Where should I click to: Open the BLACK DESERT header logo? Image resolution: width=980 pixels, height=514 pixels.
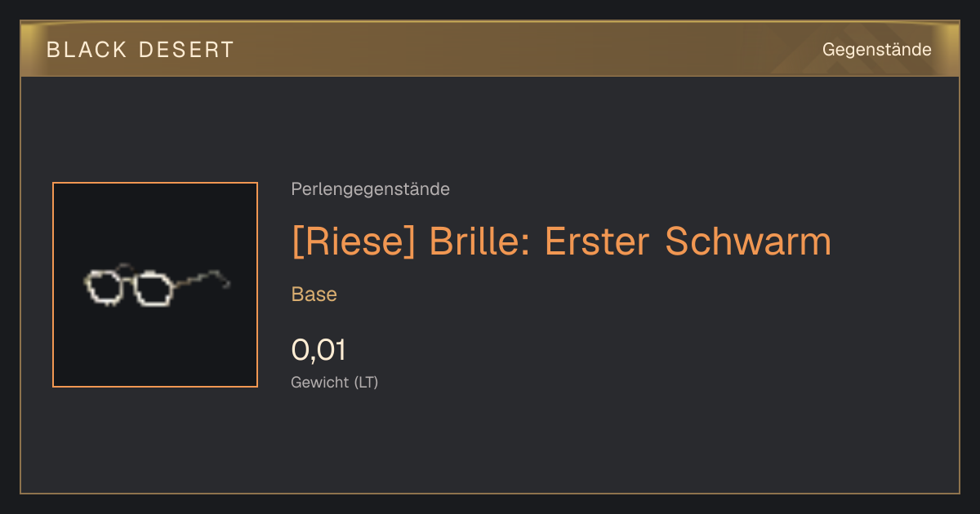coord(140,50)
